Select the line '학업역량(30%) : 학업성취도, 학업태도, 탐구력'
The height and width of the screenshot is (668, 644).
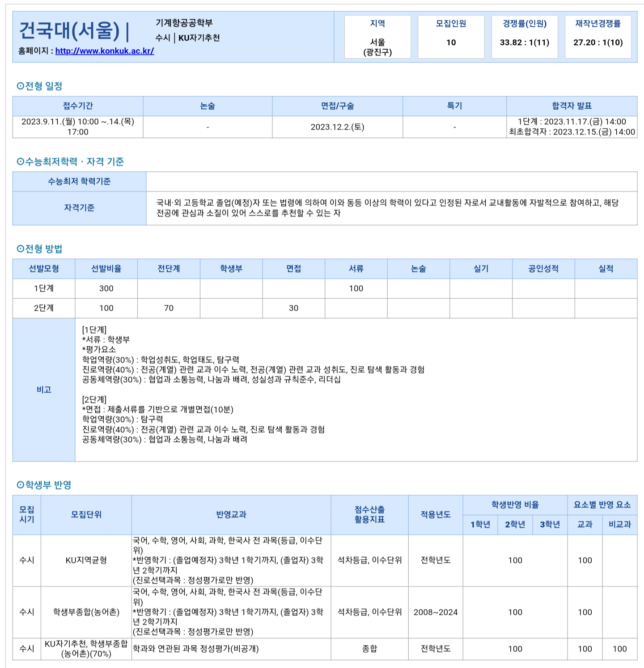tap(161, 360)
